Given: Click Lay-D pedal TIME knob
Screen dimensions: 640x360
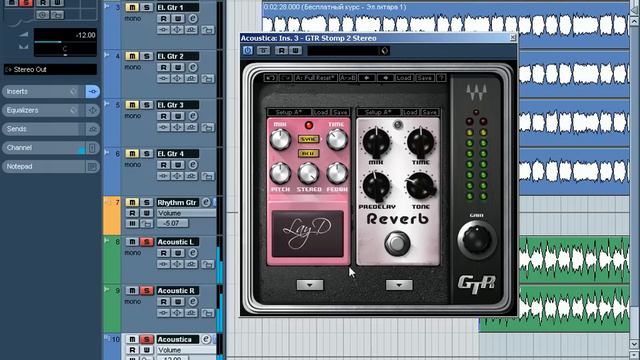Looking at the screenshot, I should coord(337,140).
